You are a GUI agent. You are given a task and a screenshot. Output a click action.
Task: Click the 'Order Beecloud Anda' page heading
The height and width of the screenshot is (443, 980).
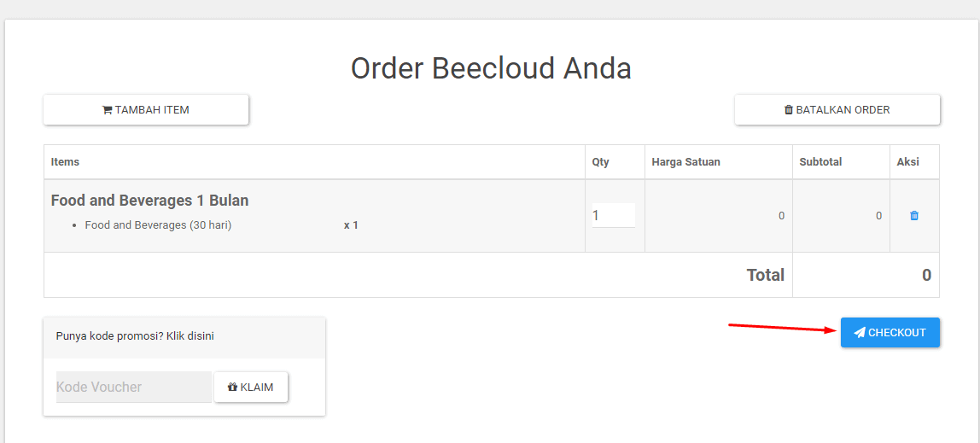(491, 68)
